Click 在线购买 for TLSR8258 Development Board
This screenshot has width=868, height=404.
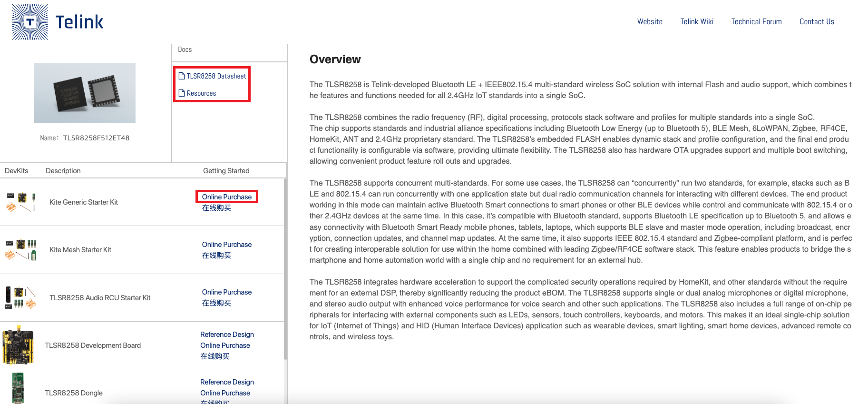pos(215,356)
